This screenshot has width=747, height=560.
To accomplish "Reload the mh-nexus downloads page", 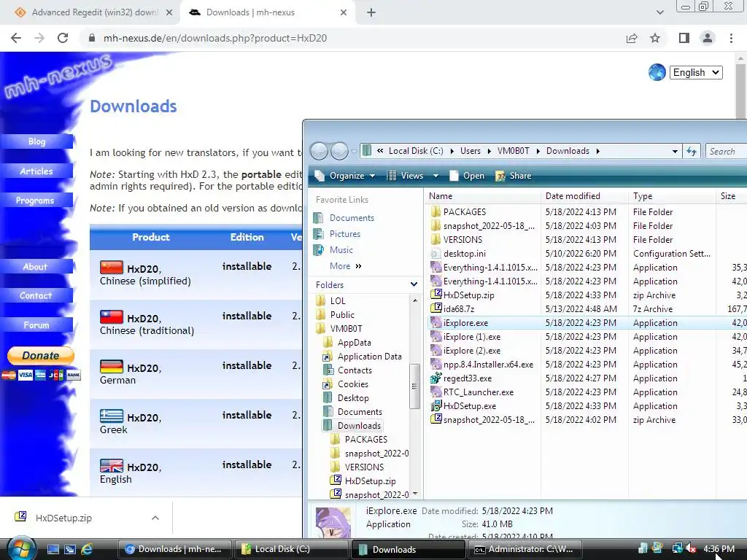I will pyautogui.click(x=63, y=38).
